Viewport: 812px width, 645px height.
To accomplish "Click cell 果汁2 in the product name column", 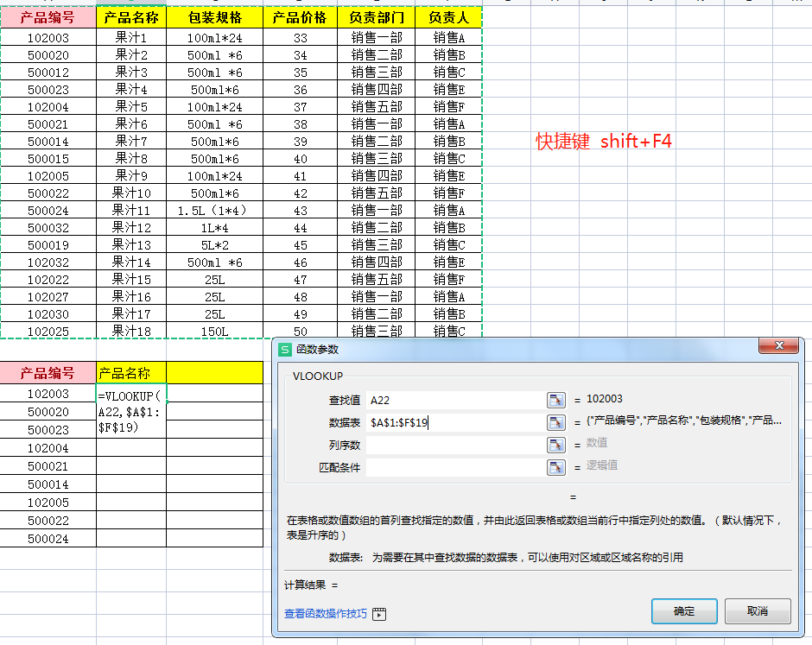I will pyautogui.click(x=131, y=54).
